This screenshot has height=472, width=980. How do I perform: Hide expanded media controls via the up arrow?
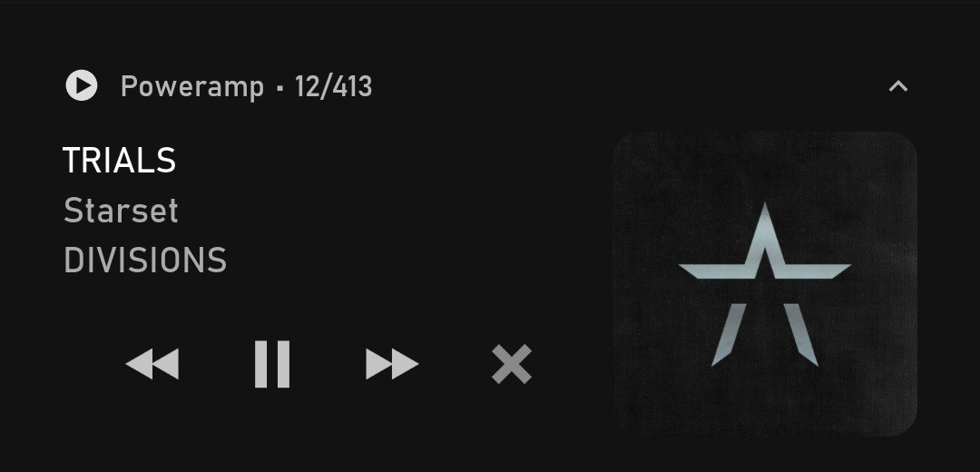898,86
